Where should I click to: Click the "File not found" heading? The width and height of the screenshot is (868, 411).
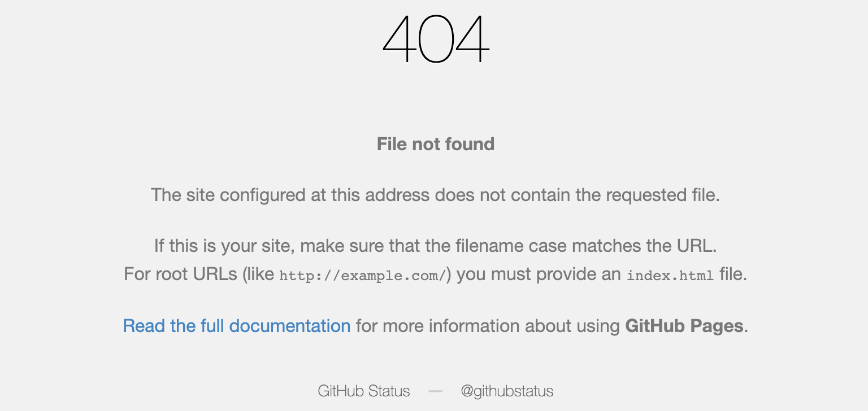435,144
